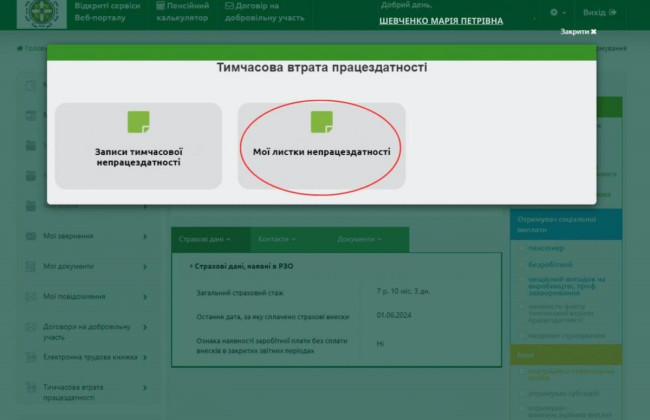Click green note icon above 'Записи тимчасової непрацездатності'
The height and width of the screenshot is (420, 650).
138,122
